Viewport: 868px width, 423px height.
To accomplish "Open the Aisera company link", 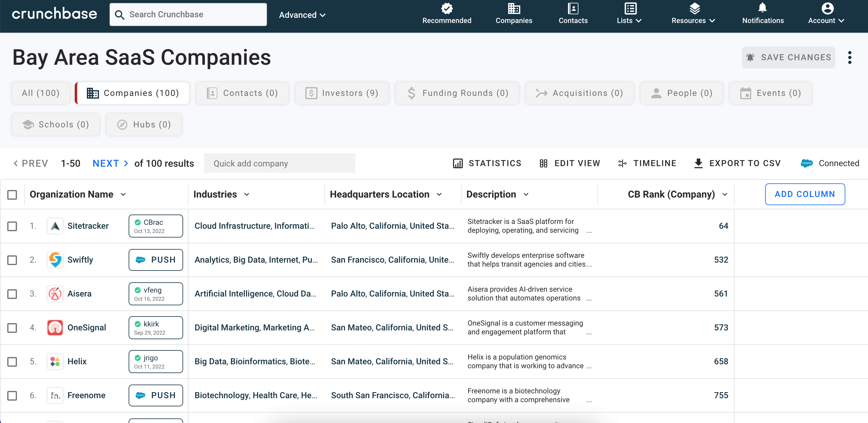I will point(80,294).
